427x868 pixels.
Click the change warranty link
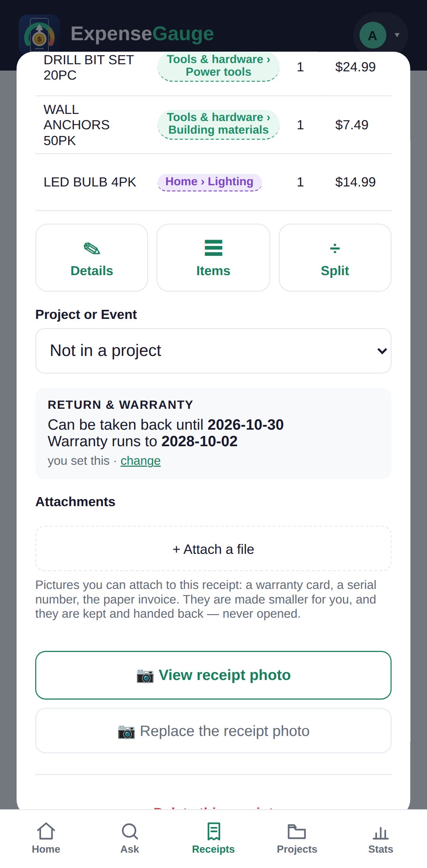140,461
